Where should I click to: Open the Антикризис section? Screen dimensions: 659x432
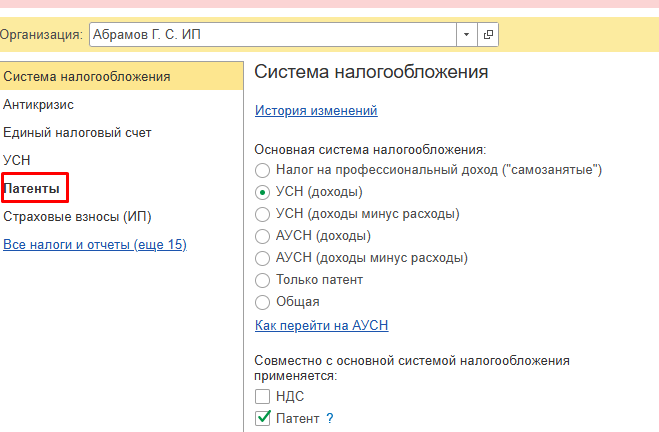pos(38,105)
